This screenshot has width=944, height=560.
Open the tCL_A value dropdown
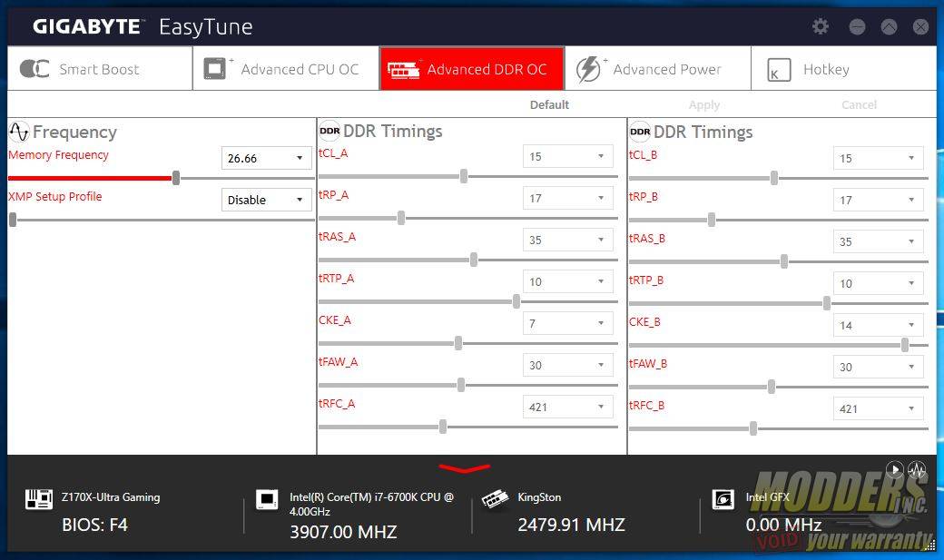[x=567, y=156]
